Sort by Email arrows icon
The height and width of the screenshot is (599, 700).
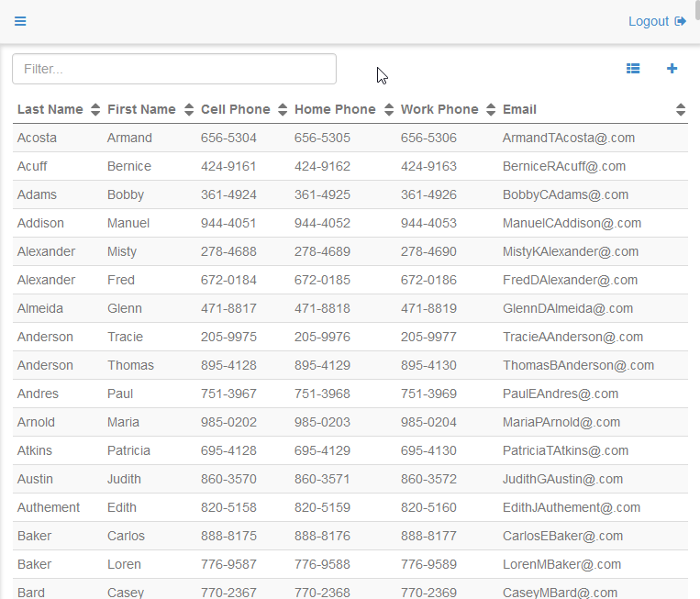coord(680,110)
